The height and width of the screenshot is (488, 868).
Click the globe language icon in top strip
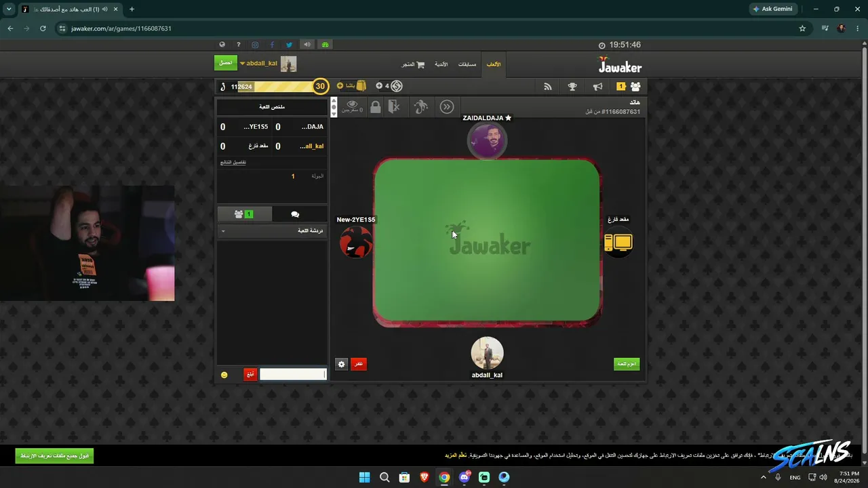222,45
